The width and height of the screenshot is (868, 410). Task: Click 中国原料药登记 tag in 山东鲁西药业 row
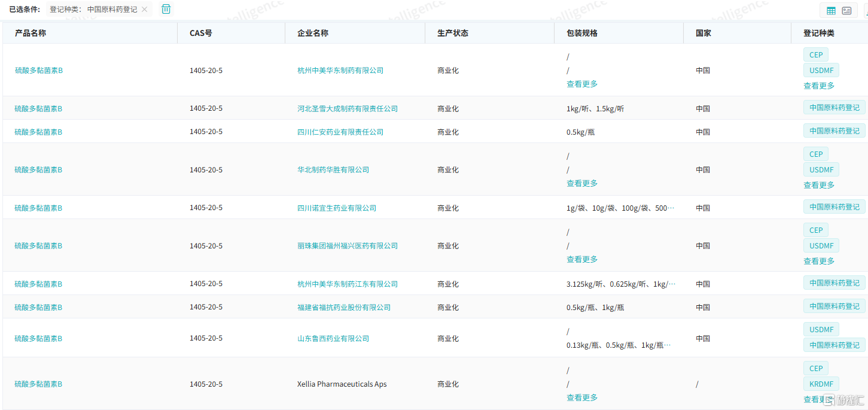[x=834, y=345]
